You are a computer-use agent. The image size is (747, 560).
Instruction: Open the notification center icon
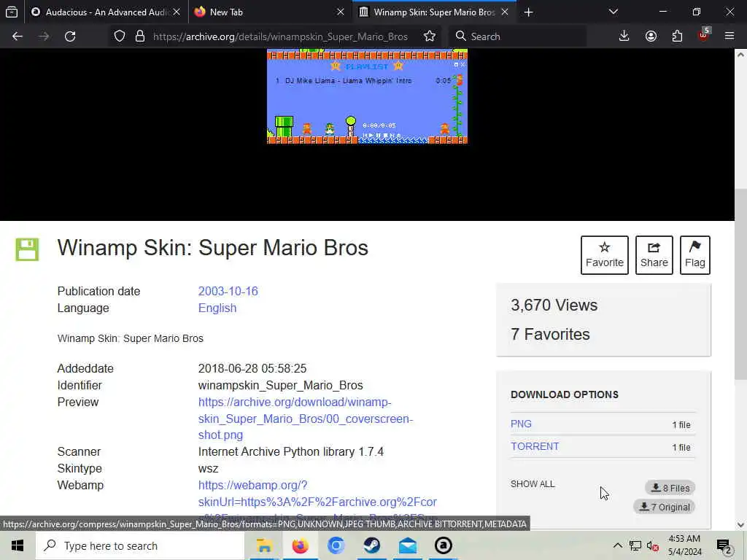[724, 546]
